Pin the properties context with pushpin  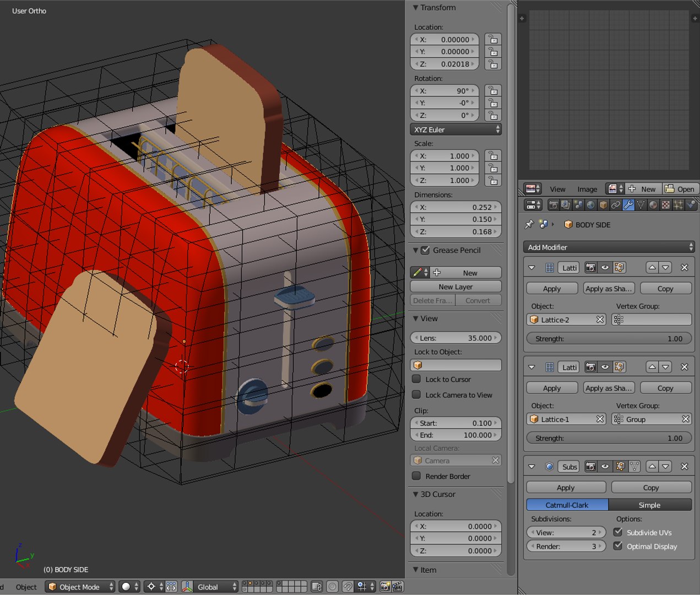click(529, 224)
